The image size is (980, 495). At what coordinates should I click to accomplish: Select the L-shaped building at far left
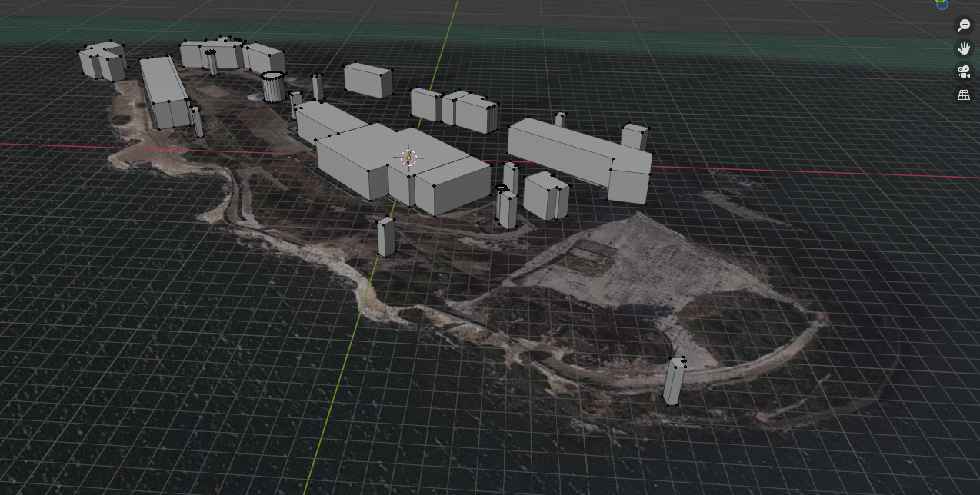pyautogui.click(x=102, y=61)
